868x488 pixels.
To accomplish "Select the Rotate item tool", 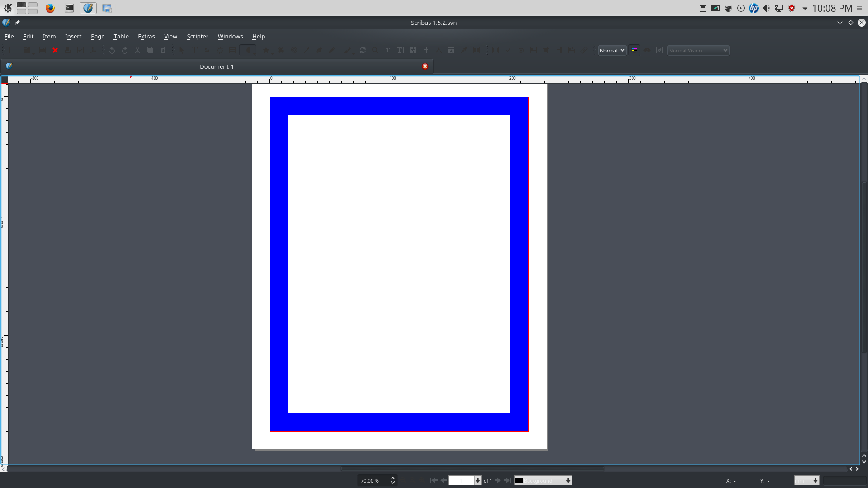I will point(363,51).
